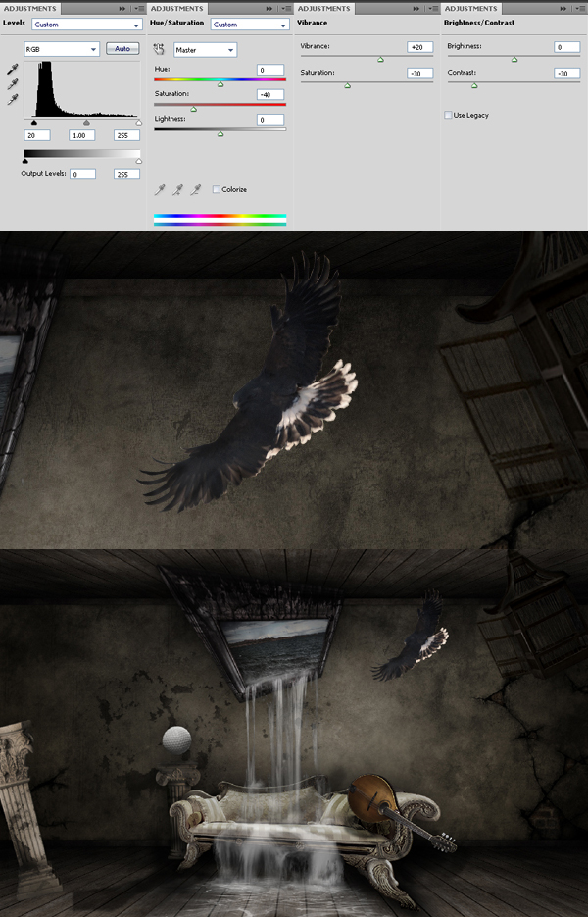Collapse the Brightness/Contrast panel with double arrows
Image resolution: width=588 pixels, height=917 pixels.
(562, 8)
